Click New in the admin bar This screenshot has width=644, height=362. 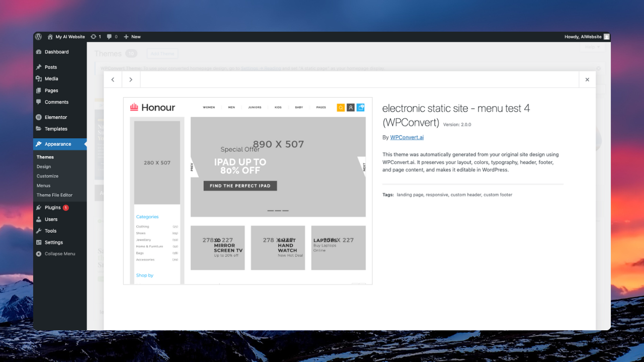pyautogui.click(x=132, y=37)
